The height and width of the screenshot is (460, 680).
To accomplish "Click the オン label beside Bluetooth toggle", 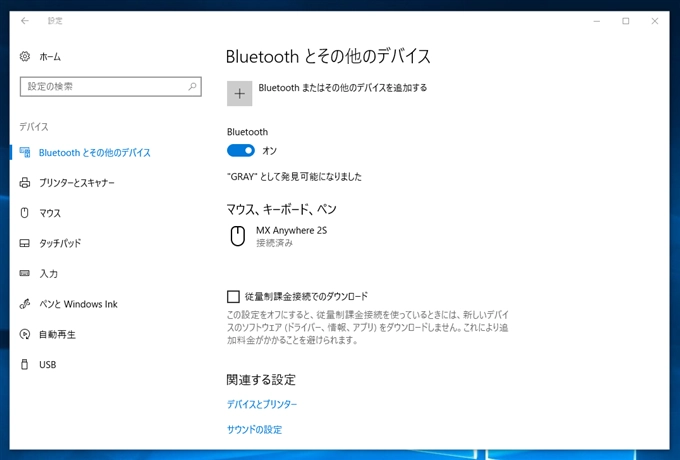I will tap(269, 151).
